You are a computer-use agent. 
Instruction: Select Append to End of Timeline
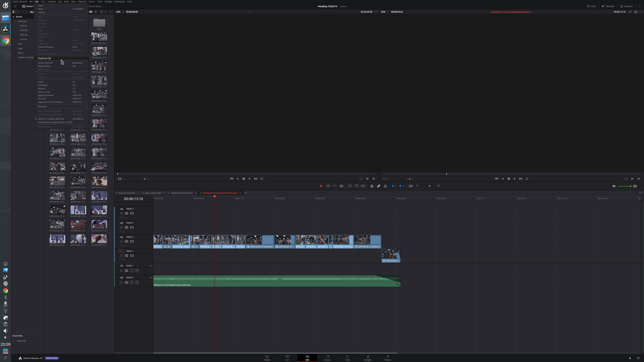[61, 102]
